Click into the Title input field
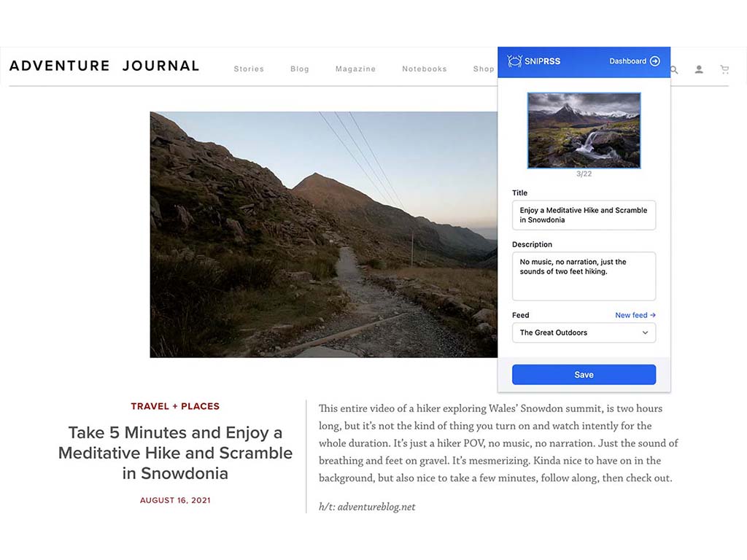The width and height of the screenshot is (747, 560). [584, 215]
